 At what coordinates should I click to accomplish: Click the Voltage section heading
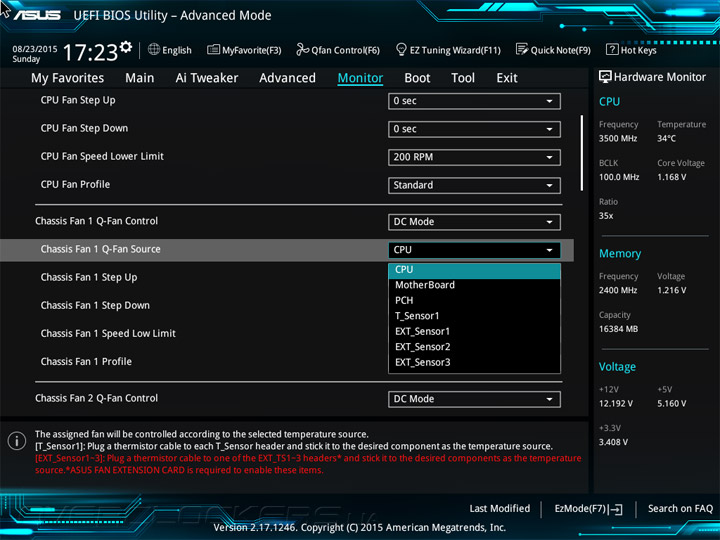click(617, 367)
